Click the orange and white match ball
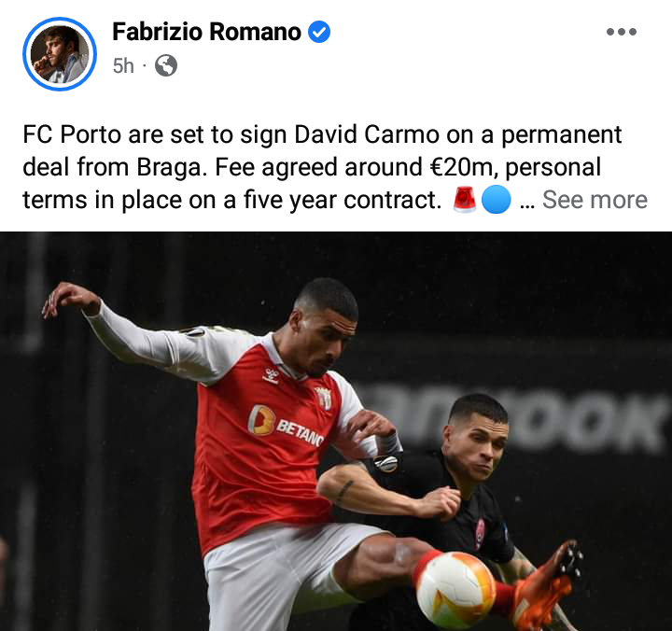This screenshot has width=672, height=631. (456, 589)
